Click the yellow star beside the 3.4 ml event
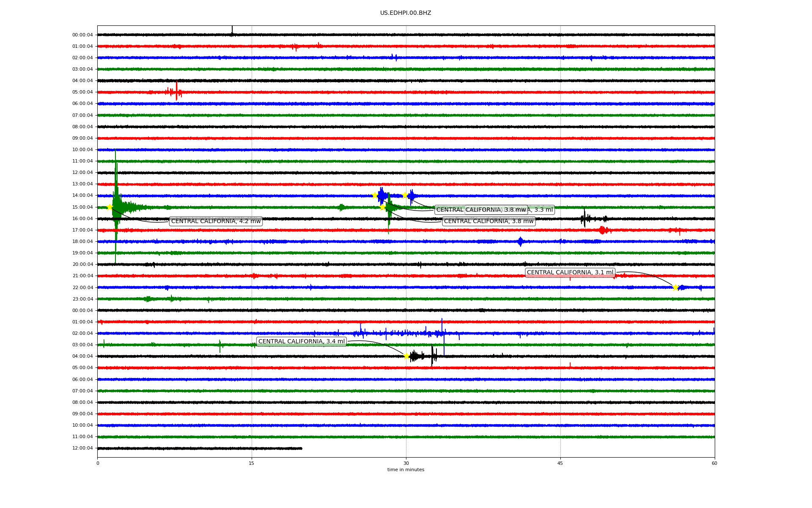This screenshot has height=508, width=812. pos(406,356)
